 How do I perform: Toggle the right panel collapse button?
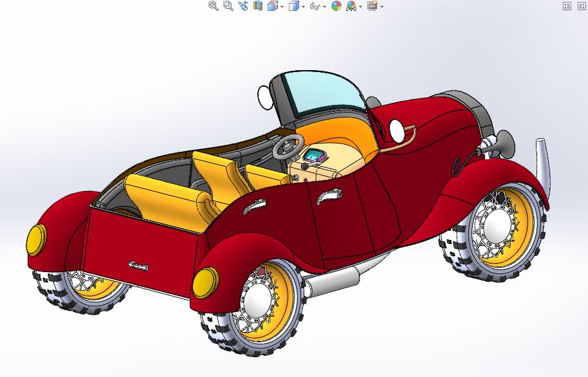[582, 6]
